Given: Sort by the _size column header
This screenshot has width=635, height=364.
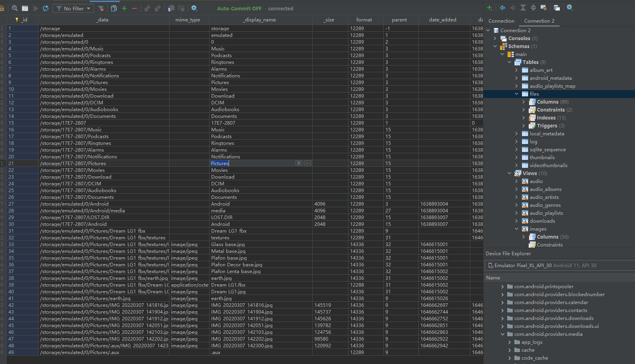Looking at the screenshot, I should click(329, 19).
